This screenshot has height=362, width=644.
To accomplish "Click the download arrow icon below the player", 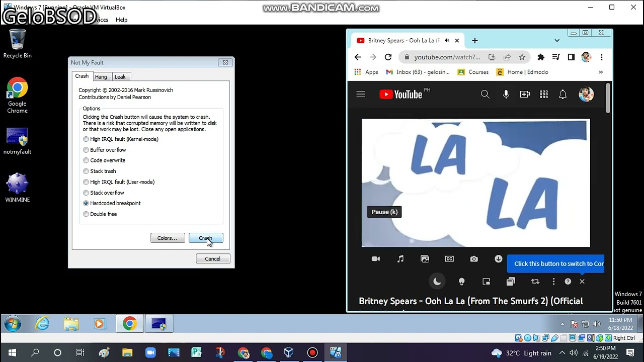I will (499, 259).
